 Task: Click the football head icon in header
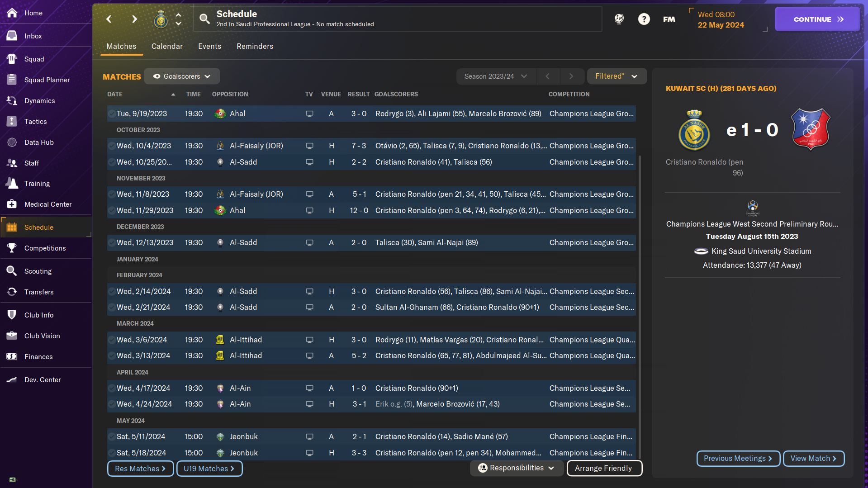coord(619,19)
